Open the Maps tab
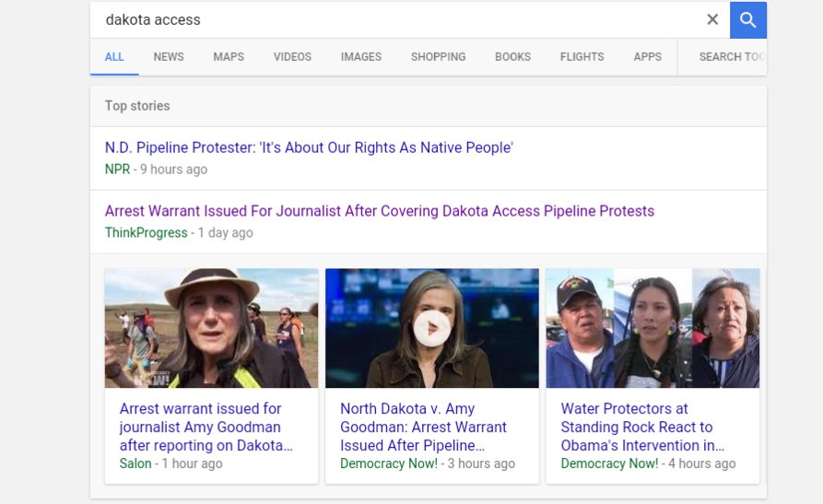Viewport: 823px width, 504px height. [229, 57]
